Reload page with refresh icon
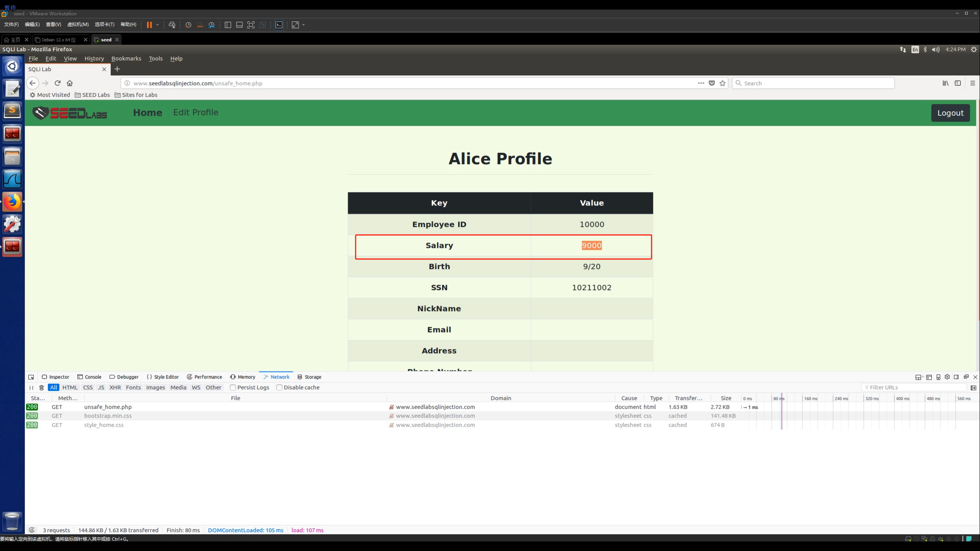 (x=57, y=83)
